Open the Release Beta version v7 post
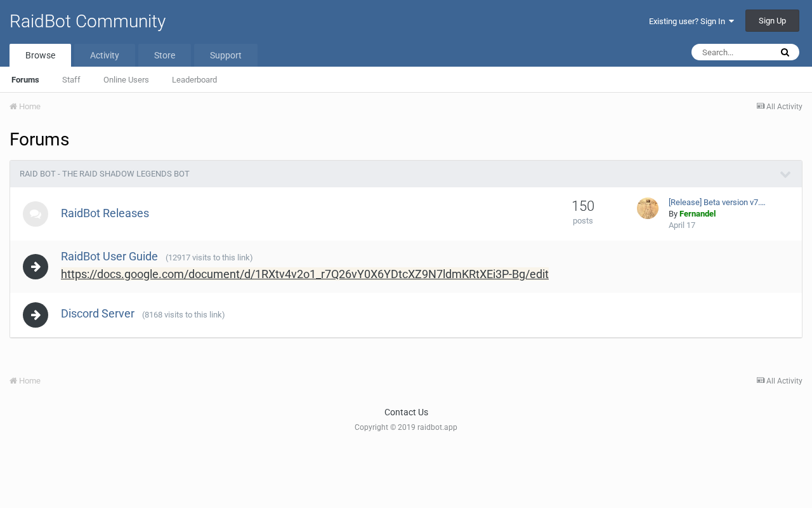Screen dimensions: 812x508 717,203
